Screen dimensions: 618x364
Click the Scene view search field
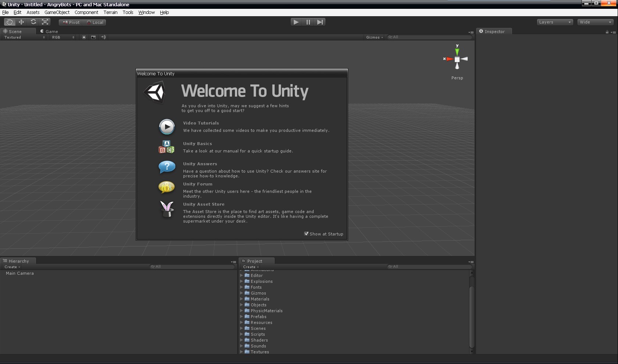[429, 37]
